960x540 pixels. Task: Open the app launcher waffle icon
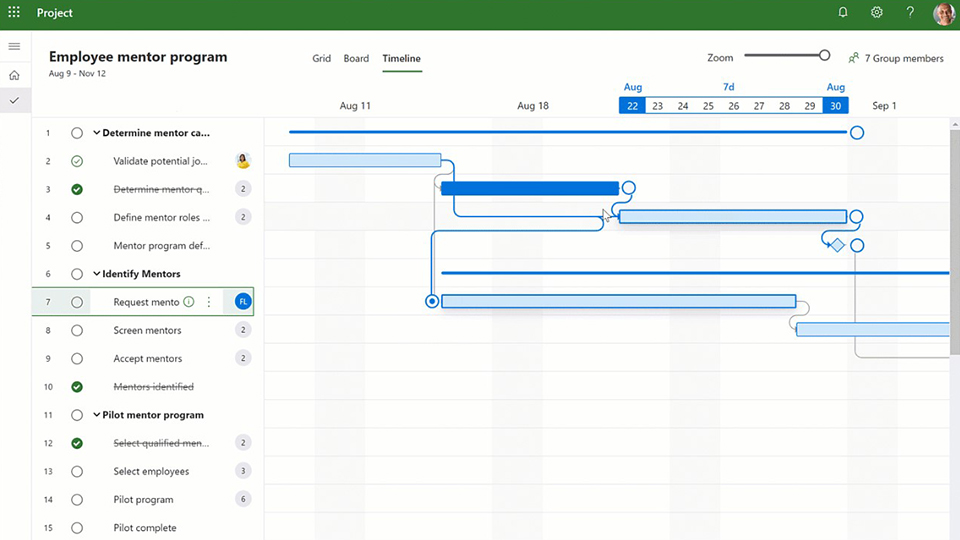(x=14, y=13)
